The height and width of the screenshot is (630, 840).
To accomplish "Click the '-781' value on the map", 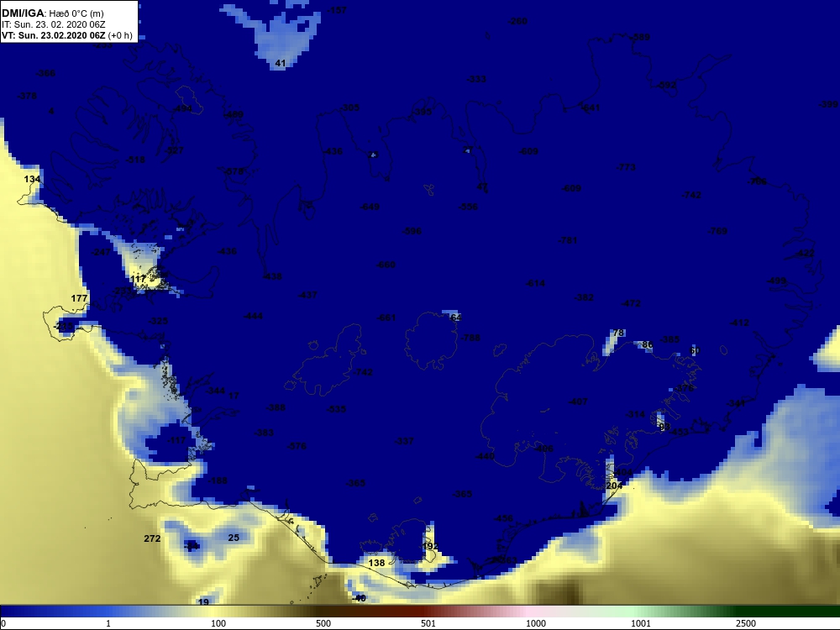I will tap(568, 240).
